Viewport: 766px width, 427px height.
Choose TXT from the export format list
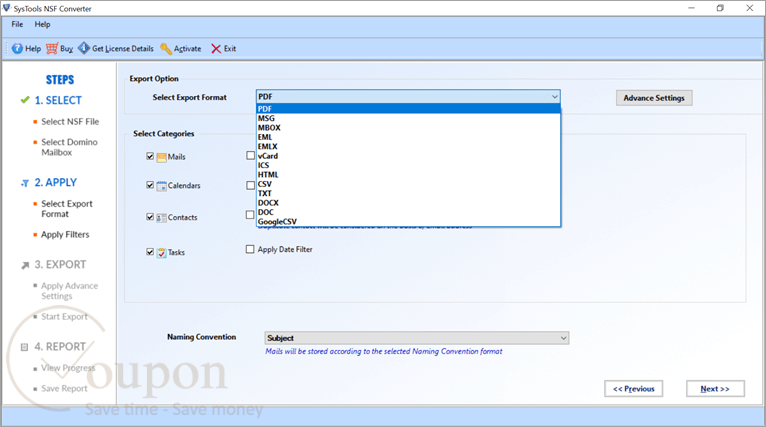click(408, 193)
